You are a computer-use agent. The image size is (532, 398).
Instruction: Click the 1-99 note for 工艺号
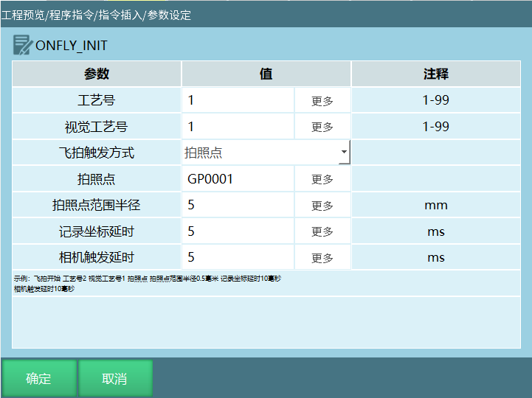tap(436, 100)
